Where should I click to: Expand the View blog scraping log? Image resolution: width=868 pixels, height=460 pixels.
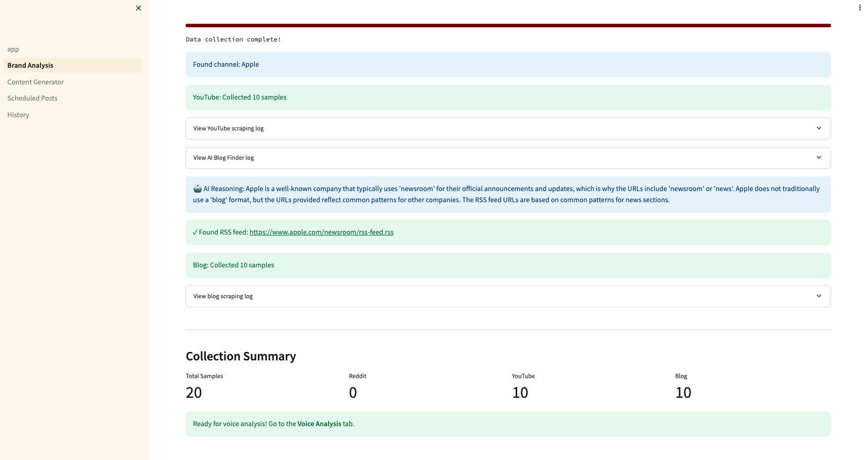point(508,296)
